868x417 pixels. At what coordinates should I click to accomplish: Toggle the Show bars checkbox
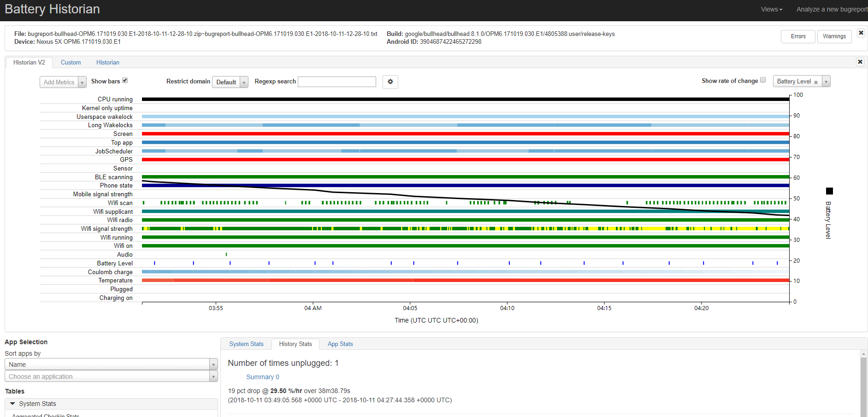[x=125, y=80]
